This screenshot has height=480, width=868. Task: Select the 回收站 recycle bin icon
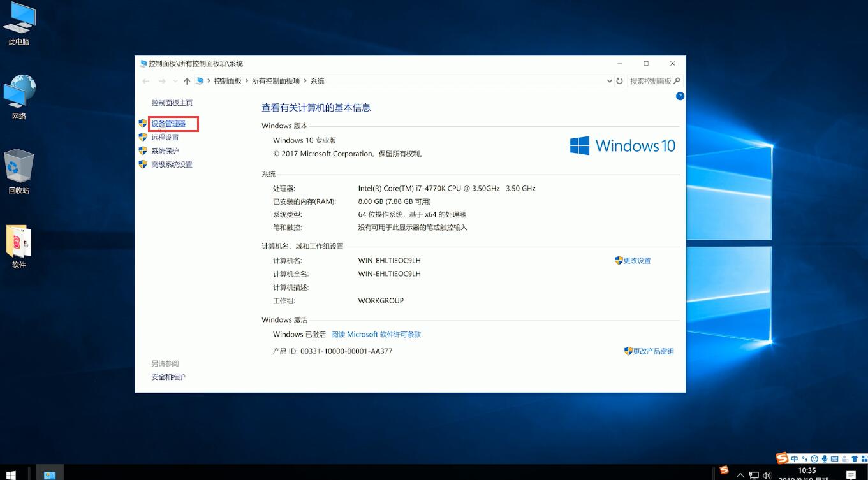click(19, 172)
